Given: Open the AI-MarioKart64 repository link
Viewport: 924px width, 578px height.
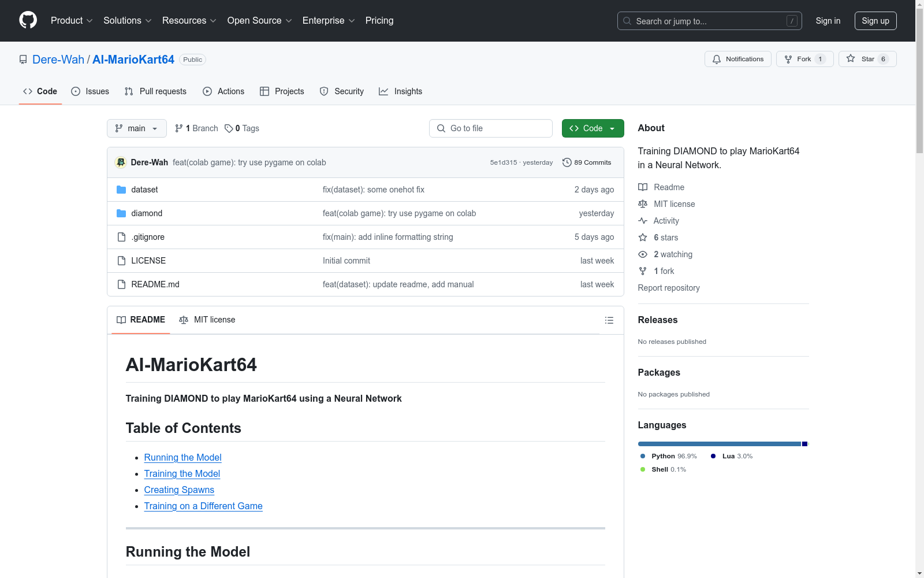Looking at the screenshot, I should (133, 60).
